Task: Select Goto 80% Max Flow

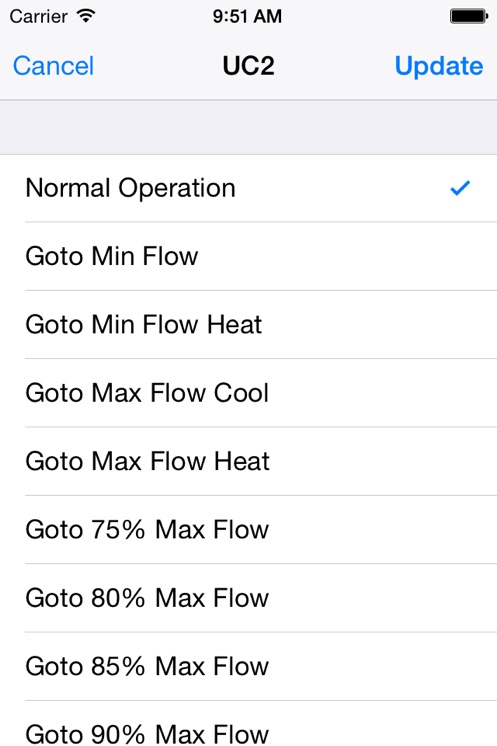Action: point(248,598)
